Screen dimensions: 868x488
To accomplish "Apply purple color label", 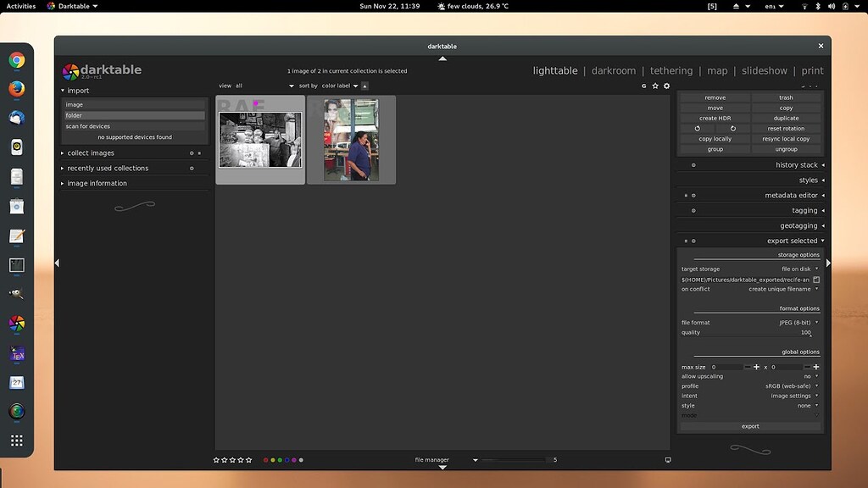I will click(294, 460).
